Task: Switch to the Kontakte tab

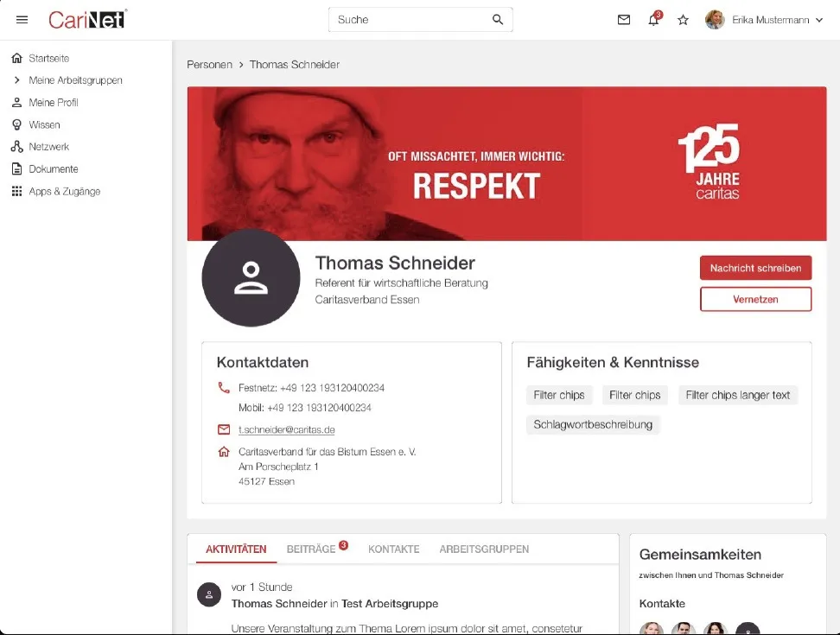Action: (x=394, y=549)
